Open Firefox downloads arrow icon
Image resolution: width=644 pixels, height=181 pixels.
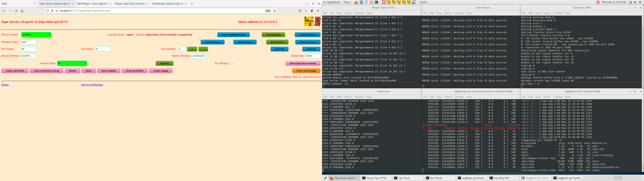click(306, 11)
